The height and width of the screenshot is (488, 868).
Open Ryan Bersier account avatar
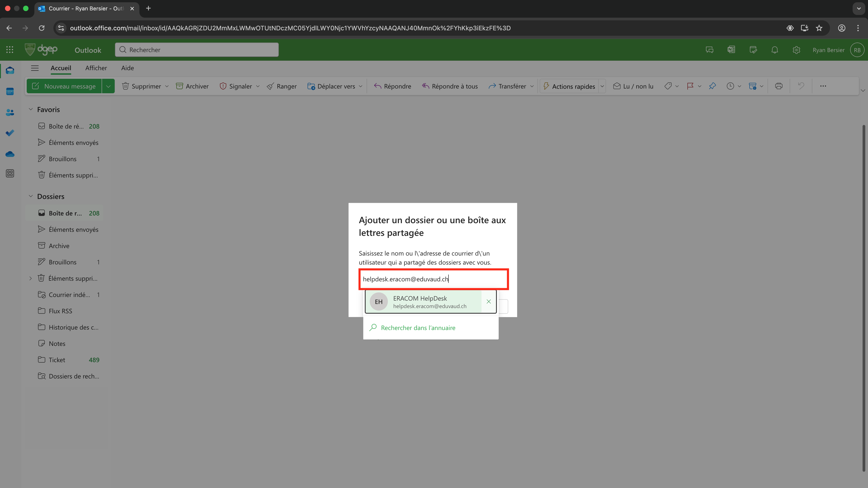point(857,50)
